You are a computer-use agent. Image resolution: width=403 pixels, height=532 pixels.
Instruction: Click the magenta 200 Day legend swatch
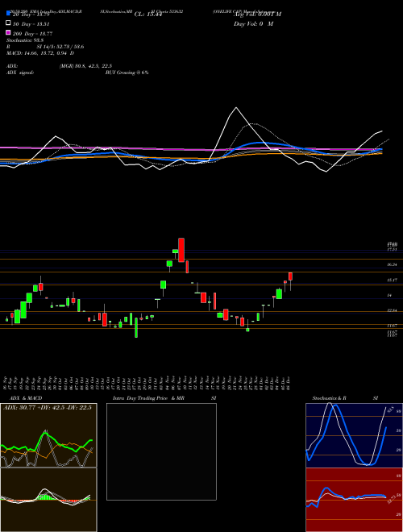pyautogui.click(x=8, y=32)
